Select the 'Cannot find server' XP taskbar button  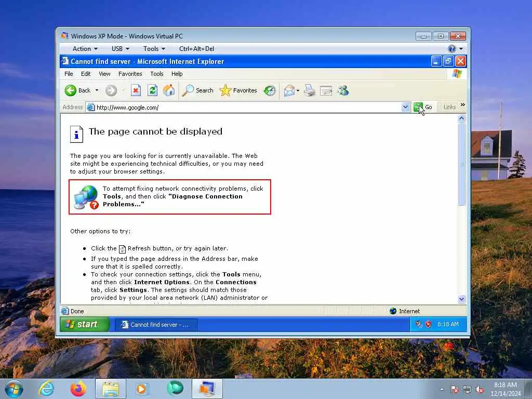[x=156, y=325]
